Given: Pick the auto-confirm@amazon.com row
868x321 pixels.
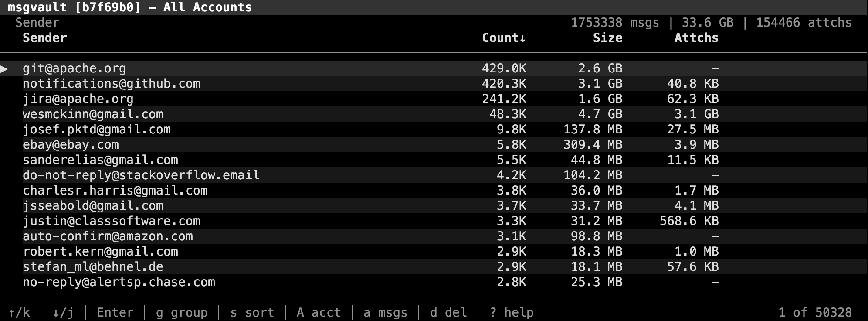Looking at the screenshot, I should [x=108, y=236].
